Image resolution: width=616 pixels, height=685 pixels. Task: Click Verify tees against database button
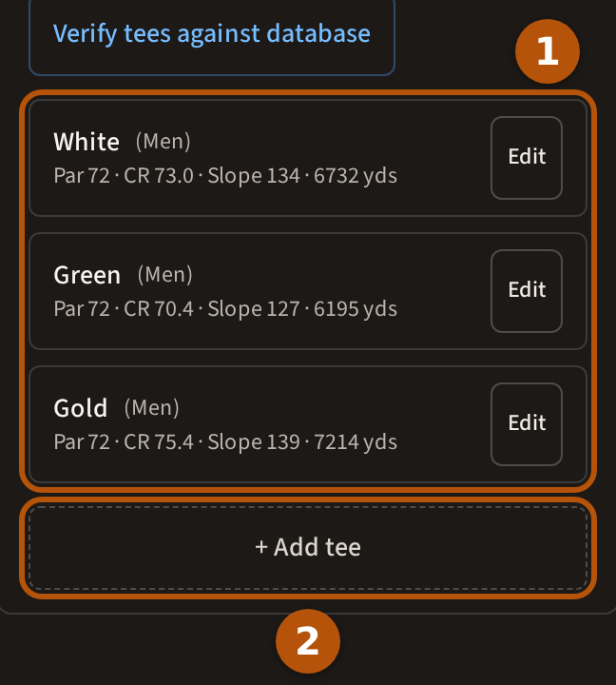click(x=212, y=35)
